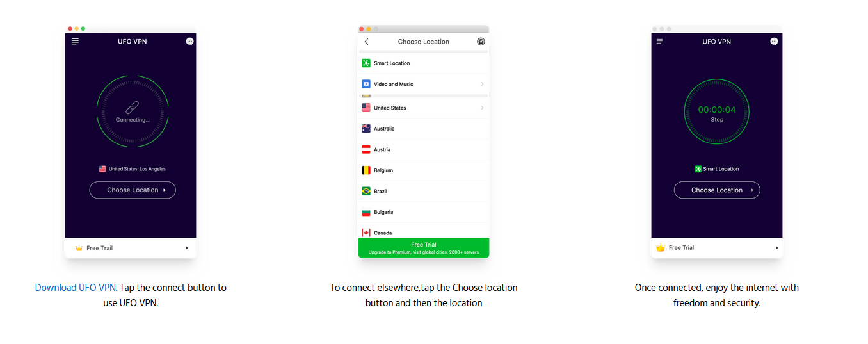Screen dimensions: 868x344
Task: Follow the Download UFO VPN link
Action: pyautogui.click(x=76, y=288)
